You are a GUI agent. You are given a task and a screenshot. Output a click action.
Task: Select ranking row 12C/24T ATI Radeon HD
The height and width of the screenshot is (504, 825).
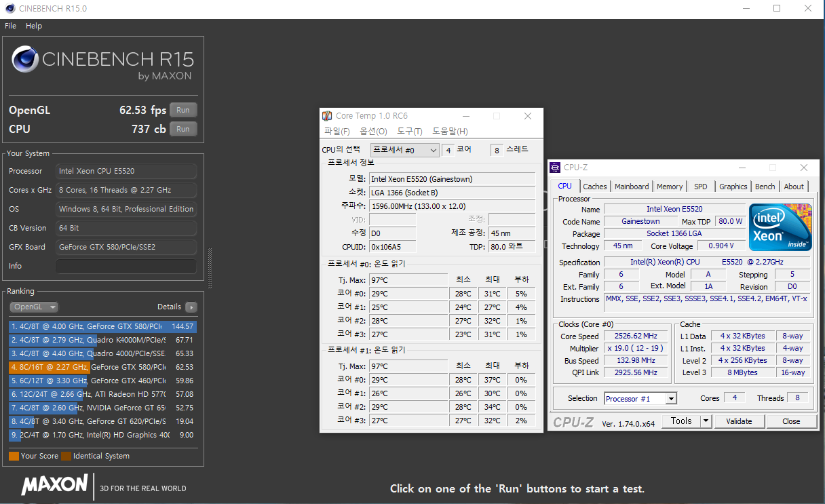(x=102, y=394)
